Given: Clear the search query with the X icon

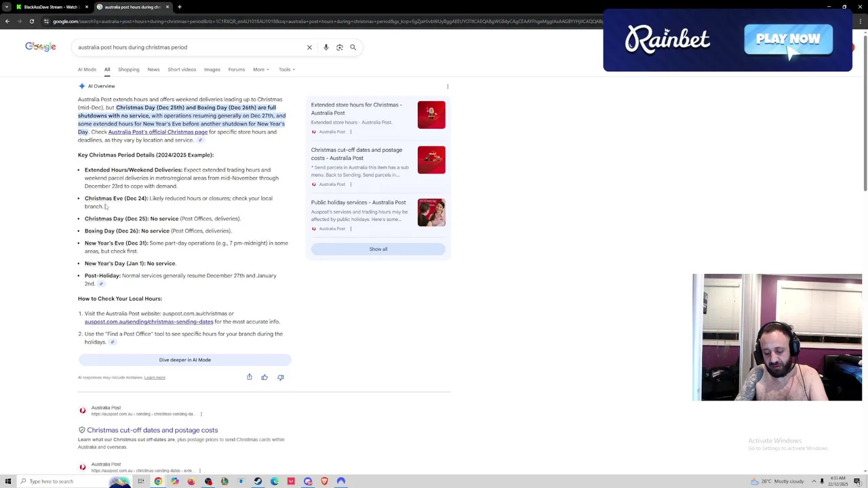Looking at the screenshot, I should coord(309,47).
